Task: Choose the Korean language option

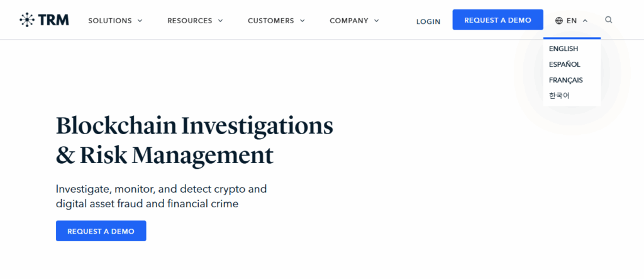Action: [559, 96]
